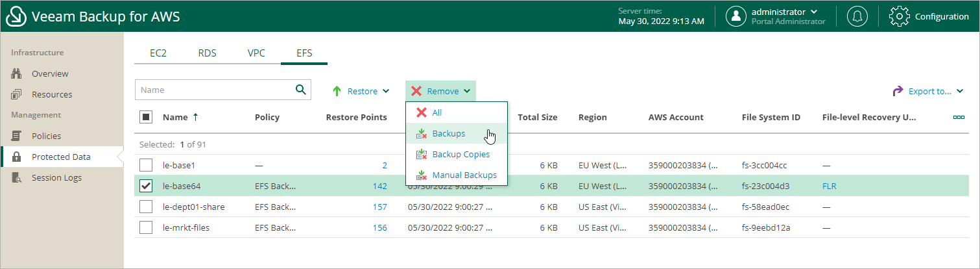Click the Overview binoculars icon
Viewport: 980px width, 269px height.
click(x=17, y=73)
